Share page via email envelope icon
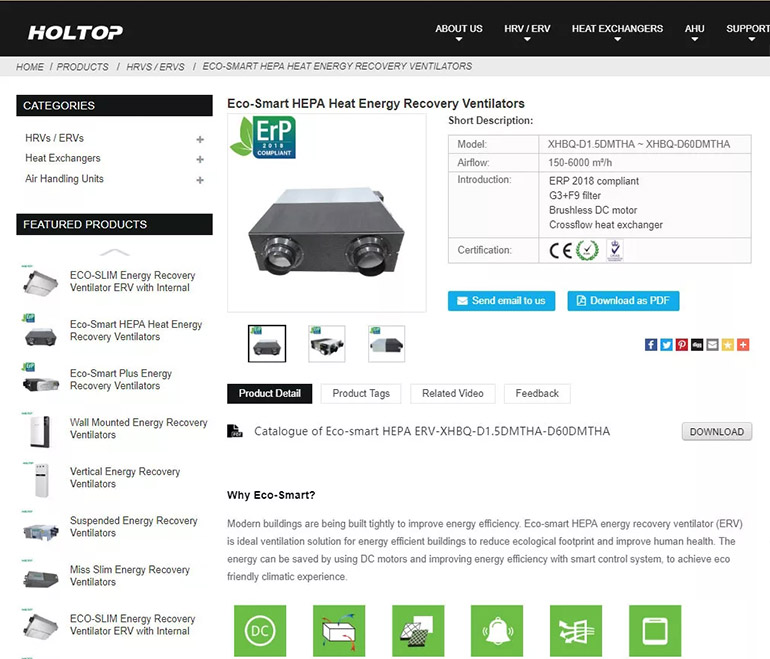 [712, 345]
